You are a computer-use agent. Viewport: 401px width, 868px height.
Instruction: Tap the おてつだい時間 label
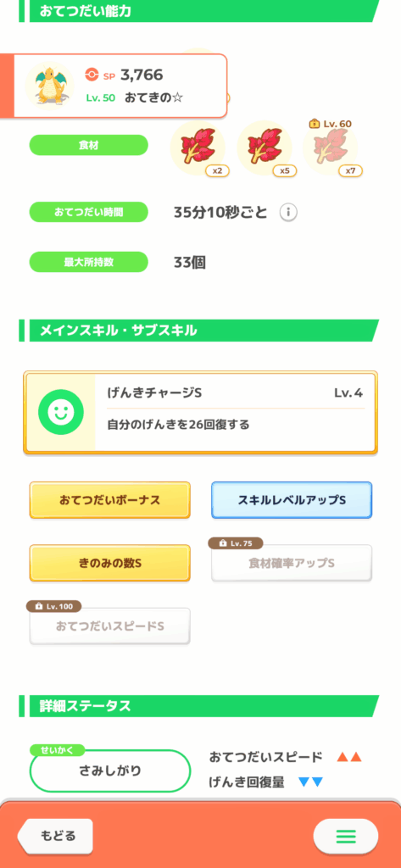pos(89,212)
